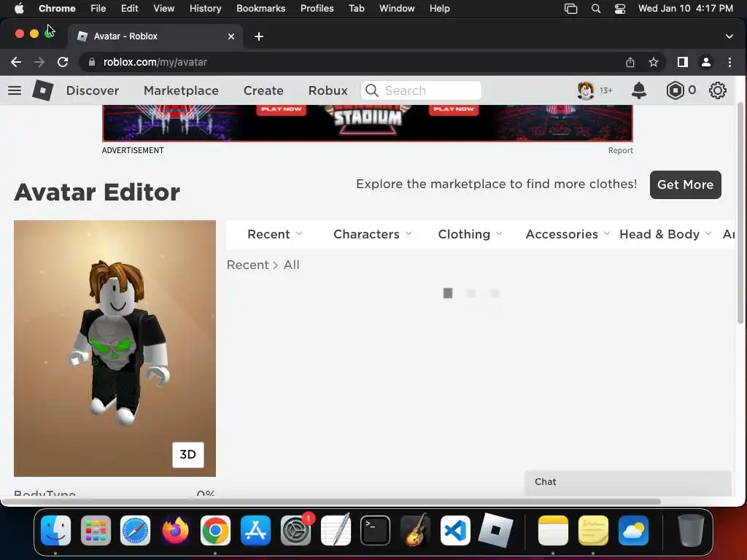
Task: Click the Stadium advertisement banner
Action: (368, 123)
